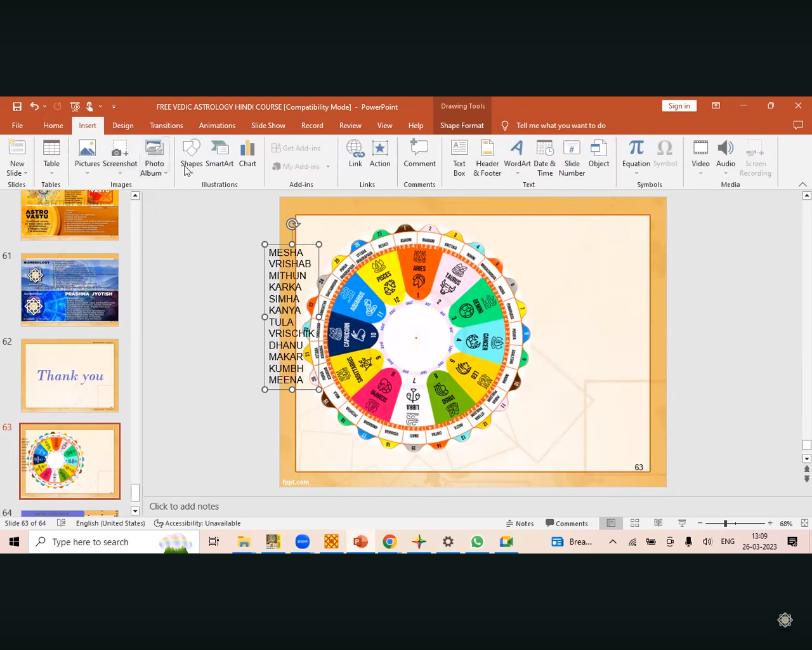
Task: Open the Shapes gallery
Action: (x=191, y=154)
